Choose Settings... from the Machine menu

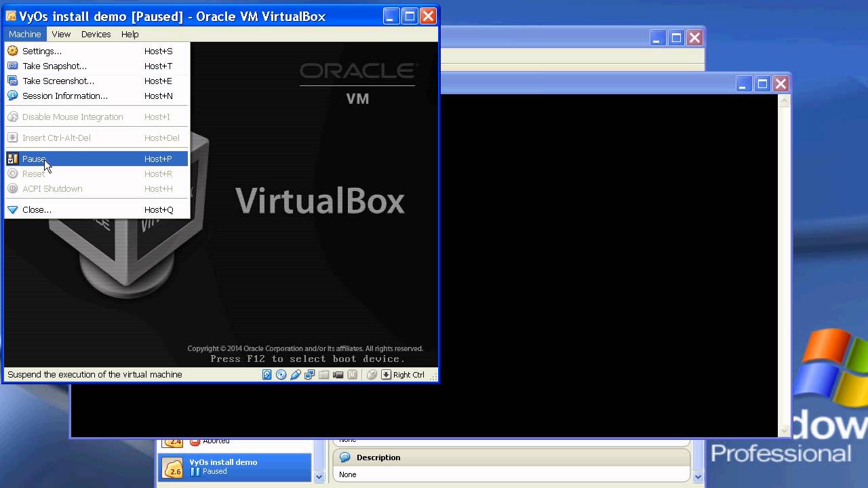[96, 51]
